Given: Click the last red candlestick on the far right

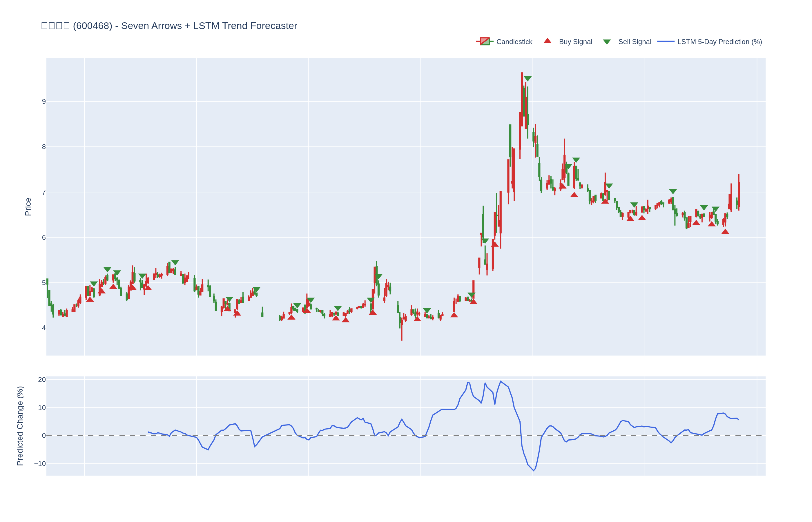Looking at the screenshot, I should pos(738,193).
